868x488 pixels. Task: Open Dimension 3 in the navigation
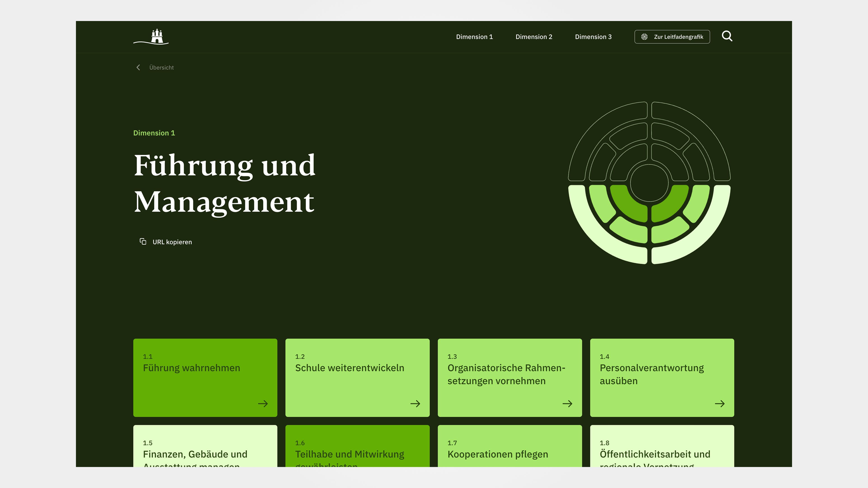click(593, 37)
